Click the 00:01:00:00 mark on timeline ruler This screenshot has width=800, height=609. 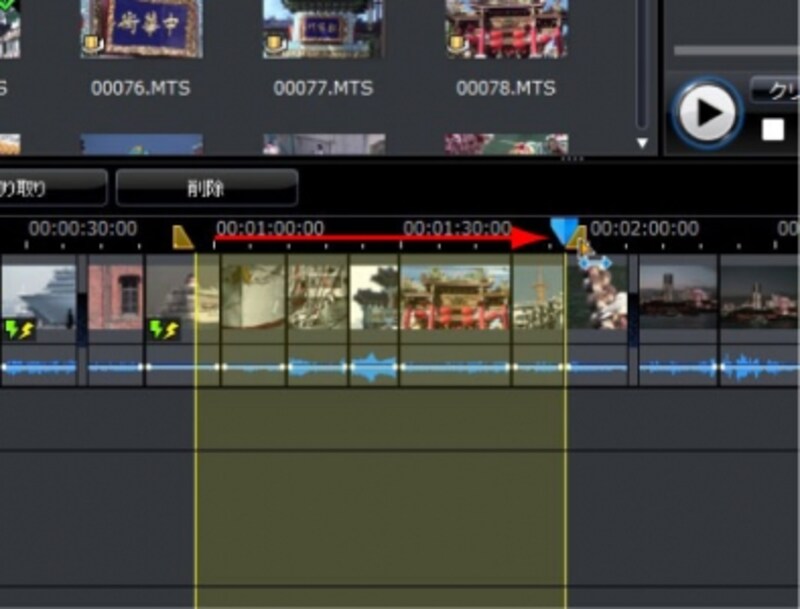[x=269, y=229]
